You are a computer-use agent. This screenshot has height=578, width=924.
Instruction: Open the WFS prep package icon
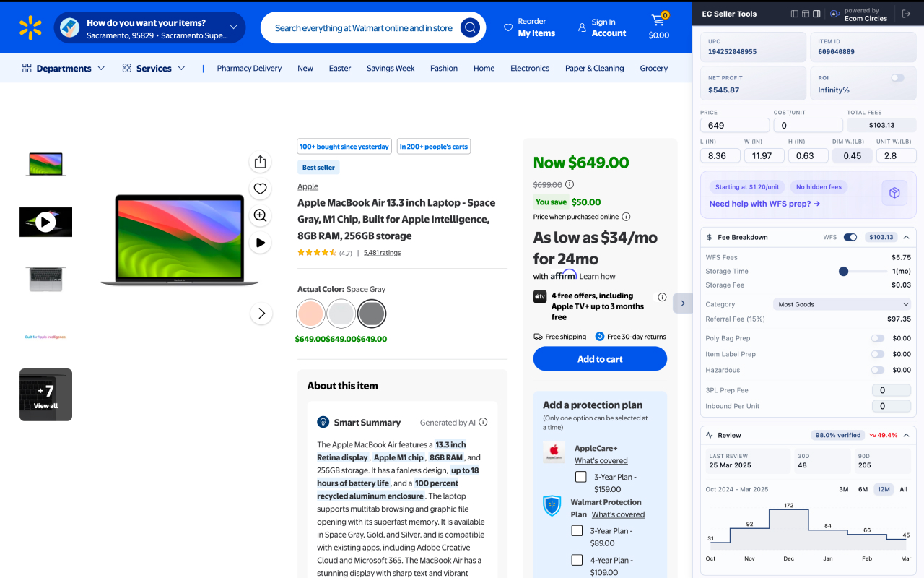pyautogui.click(x=894, y=193)
